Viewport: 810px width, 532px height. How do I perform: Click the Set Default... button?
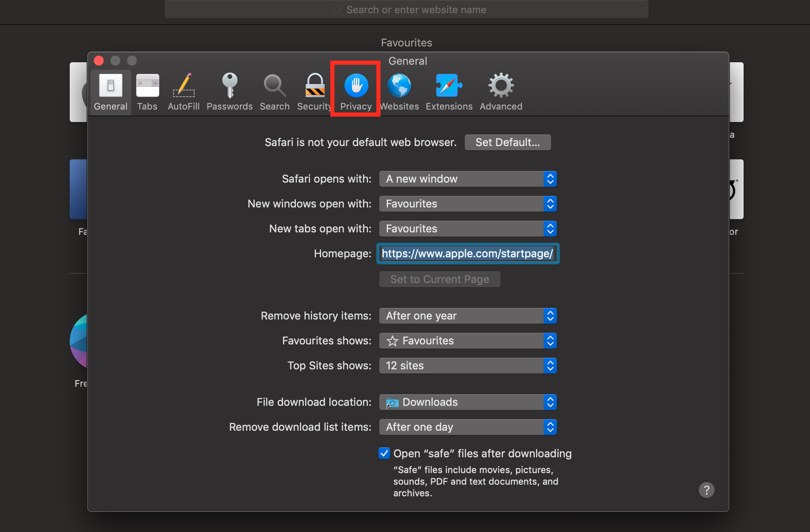coord(507,142)
